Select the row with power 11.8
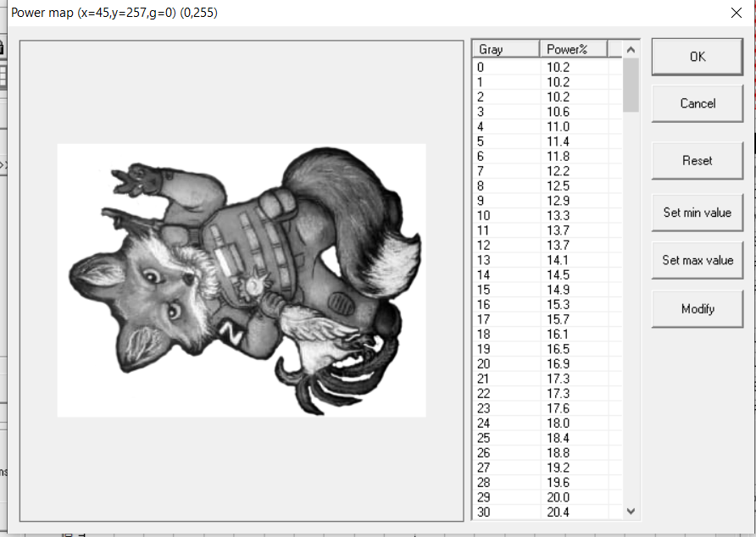The height and width of the screenshot is (537, 756). coord(548,157)
